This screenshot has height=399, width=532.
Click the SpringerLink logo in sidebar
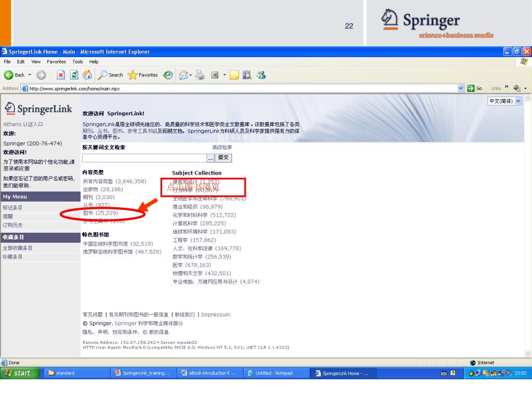[x=38, y=109]
